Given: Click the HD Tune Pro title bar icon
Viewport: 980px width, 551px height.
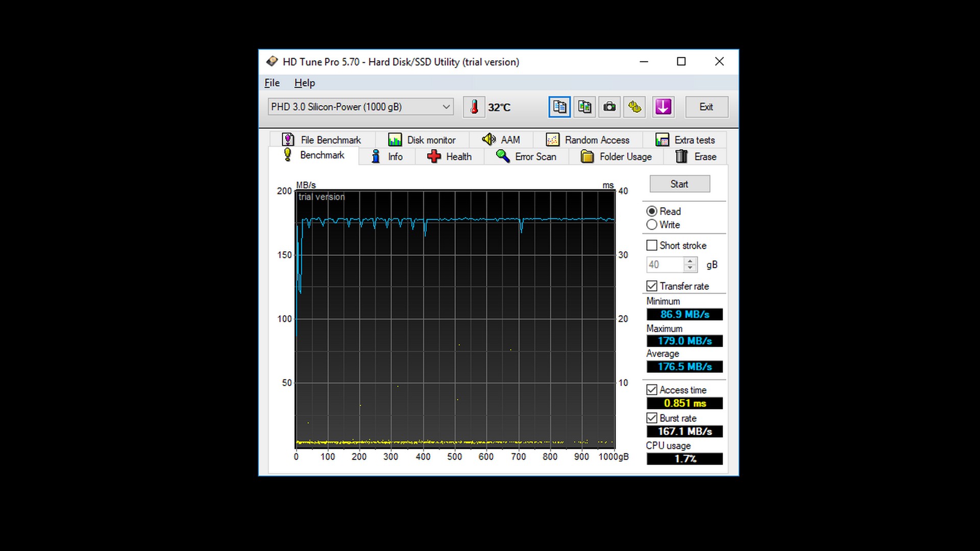Looking at the screenshot, I should [x=272, y=62].
